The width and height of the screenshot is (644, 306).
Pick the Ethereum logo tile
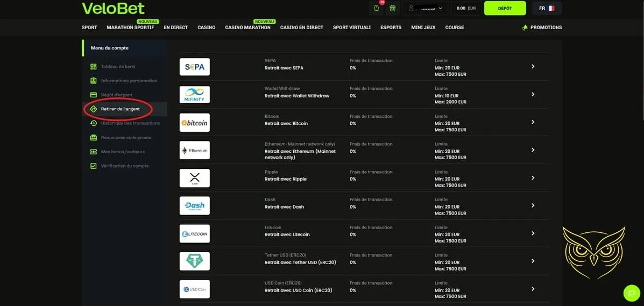coord(194,151)
